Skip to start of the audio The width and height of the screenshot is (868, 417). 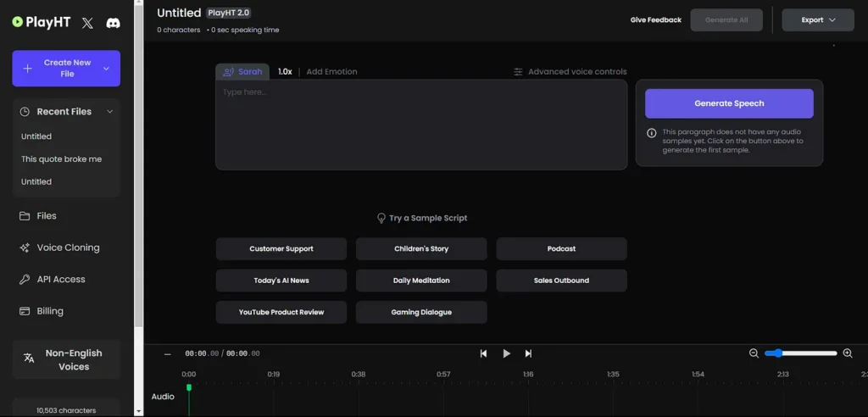(x=483, y=353)
